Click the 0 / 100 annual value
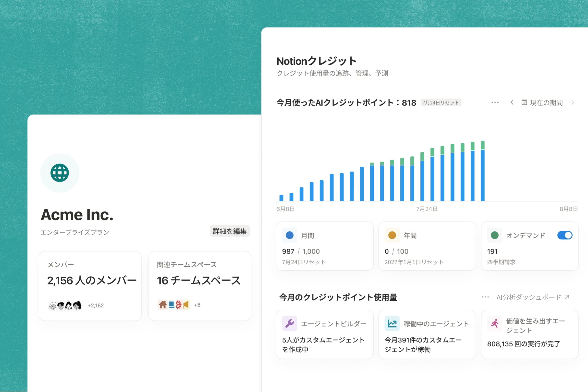The height and width of the screenshot is (392, 588). [x=396, y=251]
